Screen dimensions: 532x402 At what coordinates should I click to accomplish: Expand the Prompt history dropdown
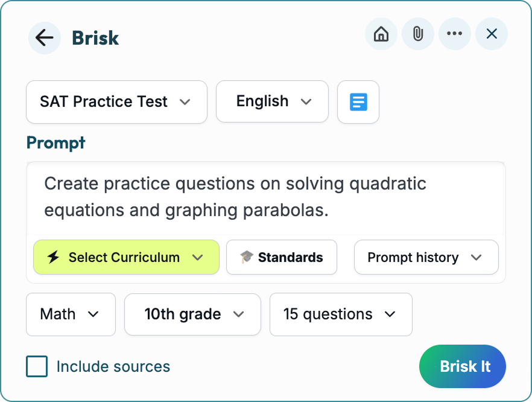[x=426, y=258]
